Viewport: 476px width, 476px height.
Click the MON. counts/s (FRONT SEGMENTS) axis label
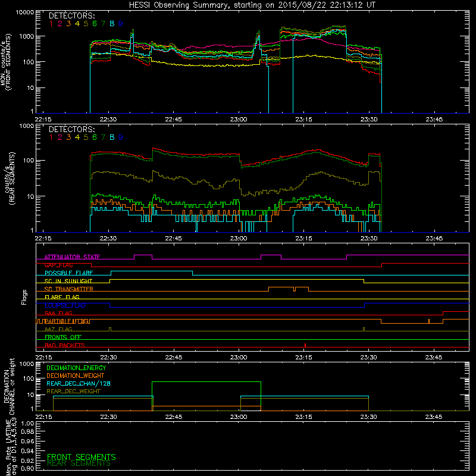click(5, 62)
